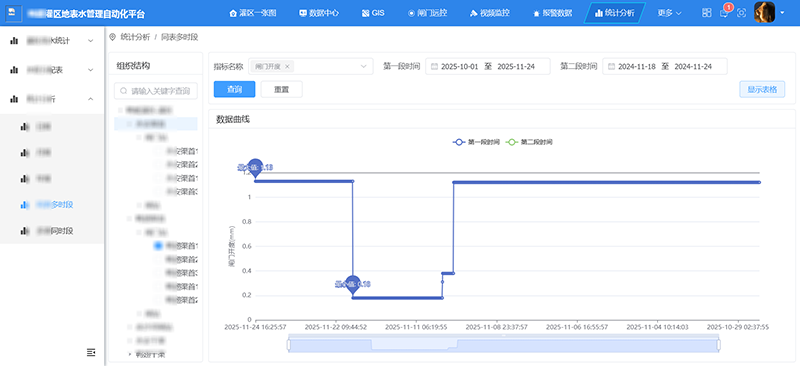Click the axis label 2025-11-06 16:55:57
Image resolution: width=800 pixels, height=366 pixels.
[577, 327]
